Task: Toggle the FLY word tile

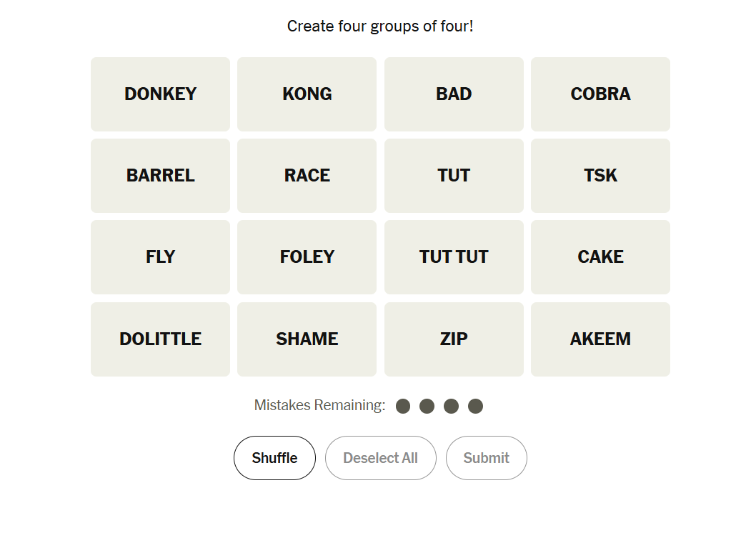Action: (x=160, y=257)
